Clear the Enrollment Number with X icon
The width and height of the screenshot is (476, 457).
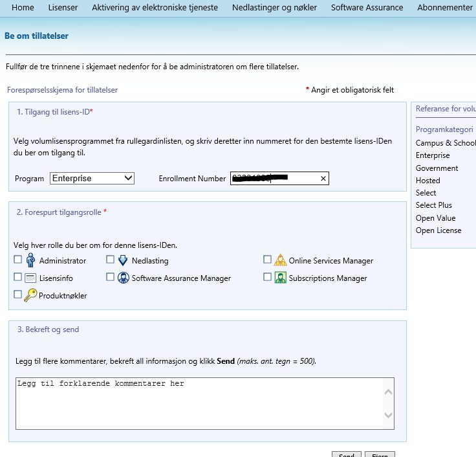tap(323, 178)
